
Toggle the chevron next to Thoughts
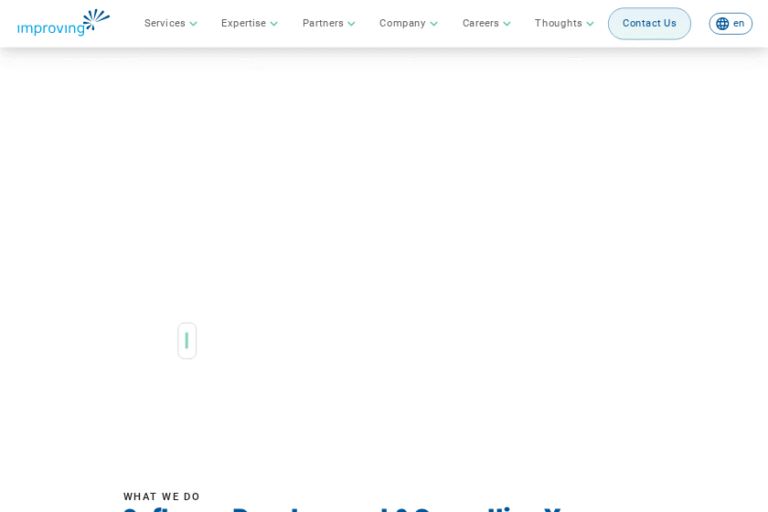tap(590, 24)
